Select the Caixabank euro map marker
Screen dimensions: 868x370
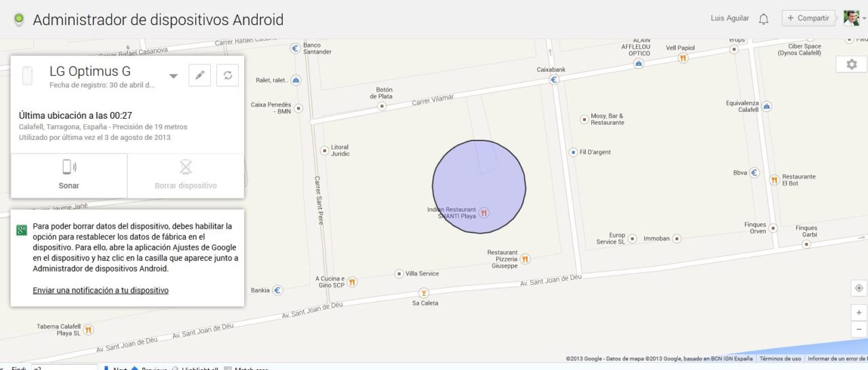[x=554, y=79]
